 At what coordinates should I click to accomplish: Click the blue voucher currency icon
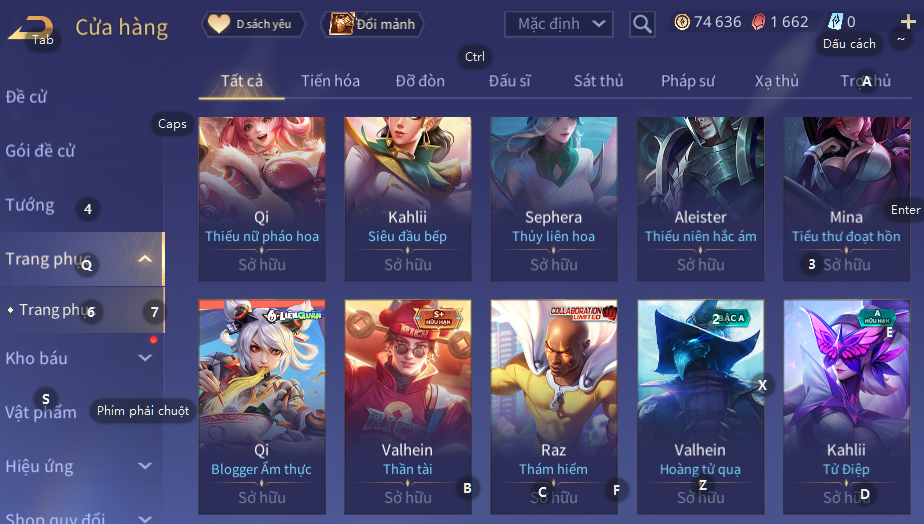tap(835, 22)
